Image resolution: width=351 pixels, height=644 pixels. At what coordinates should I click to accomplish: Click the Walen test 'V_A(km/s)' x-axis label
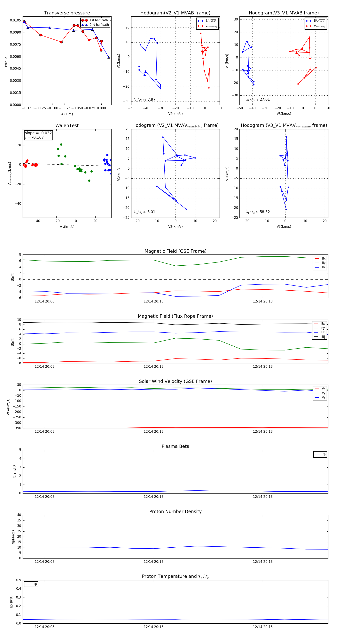point(67,227)
